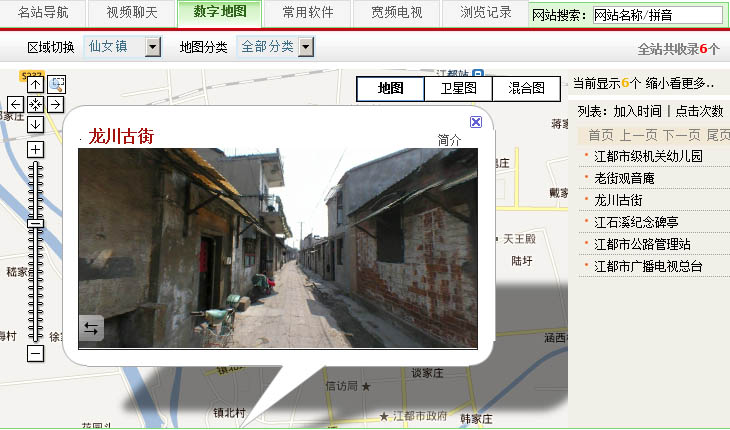Zoom in with the plus icon
This screenshot has height=430, width=730.
point(35,149)
